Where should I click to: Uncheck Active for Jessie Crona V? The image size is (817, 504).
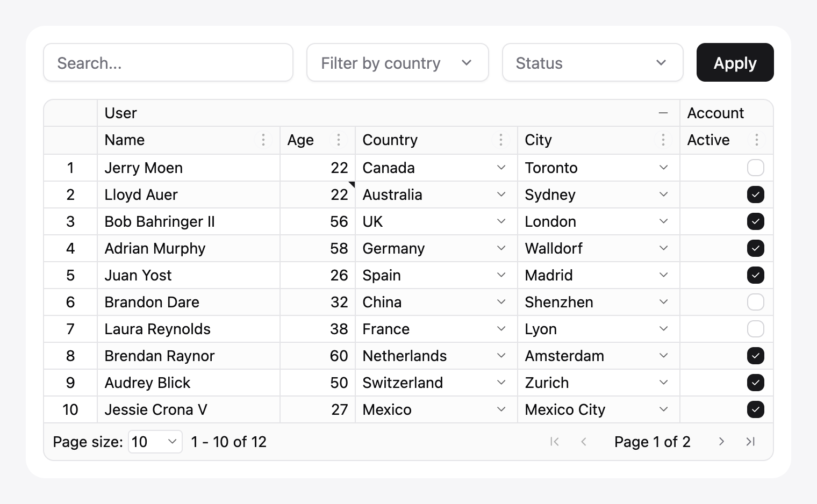pos(755,409)
